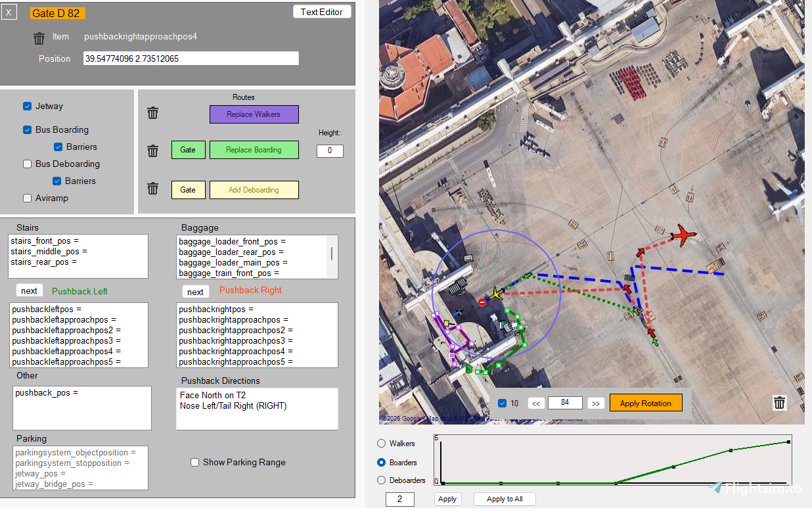Click the small blue airplane marker
Screen dimensions: 812x508
pyautogui.click(x=458, y=313)
